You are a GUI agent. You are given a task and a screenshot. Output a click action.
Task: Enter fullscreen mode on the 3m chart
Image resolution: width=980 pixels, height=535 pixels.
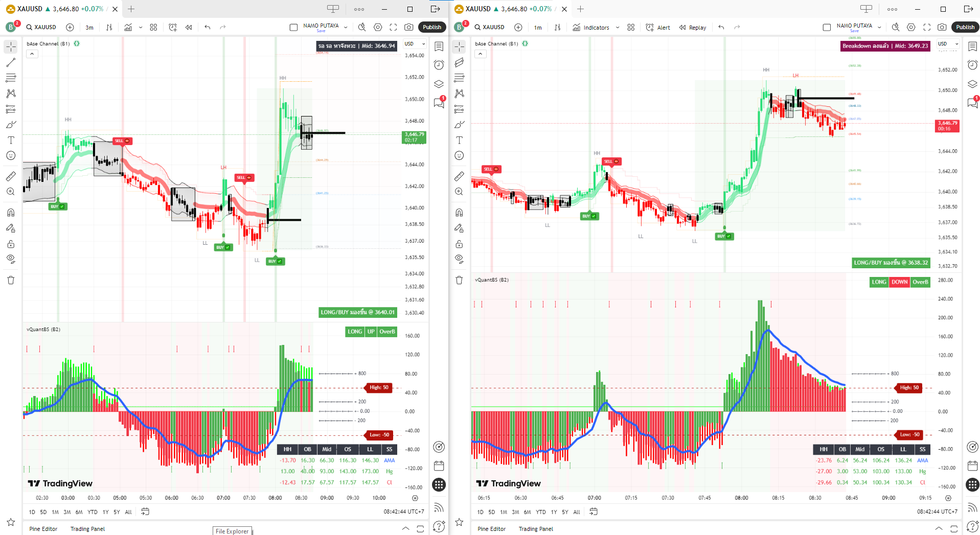[x=393, y=27]
